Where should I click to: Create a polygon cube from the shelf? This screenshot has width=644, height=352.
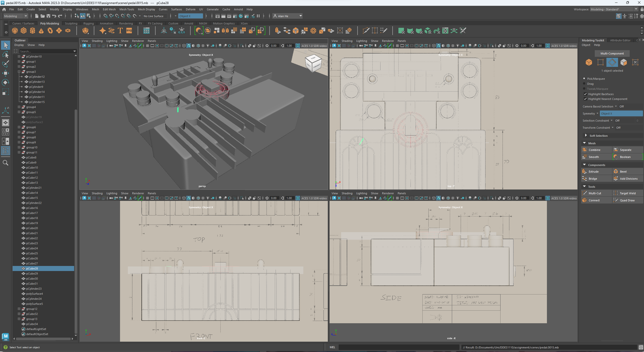point(24,31)
